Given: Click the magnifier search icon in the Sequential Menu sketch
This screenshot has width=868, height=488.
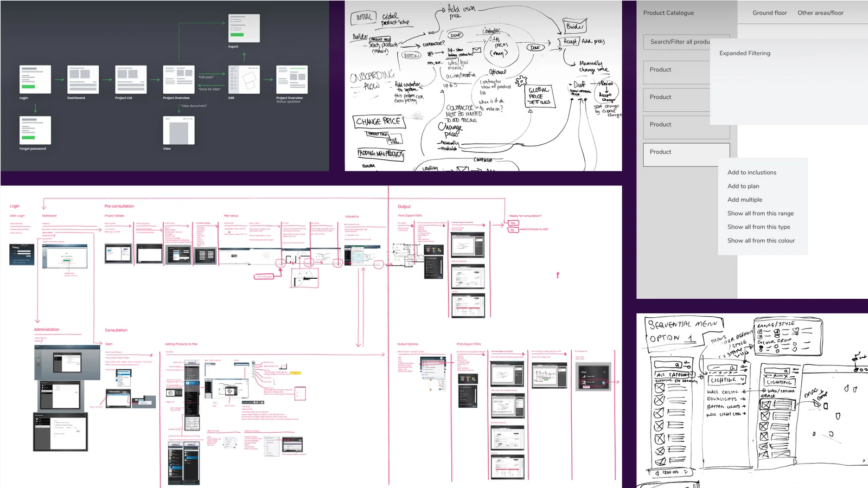Looking at the screenshot, I should [677, 364].
